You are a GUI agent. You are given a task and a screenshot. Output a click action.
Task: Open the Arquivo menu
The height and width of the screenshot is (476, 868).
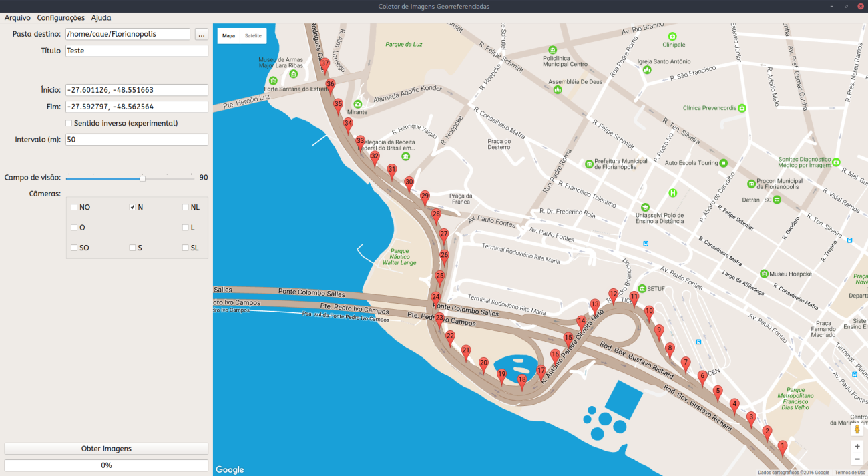tap(17, 18)
